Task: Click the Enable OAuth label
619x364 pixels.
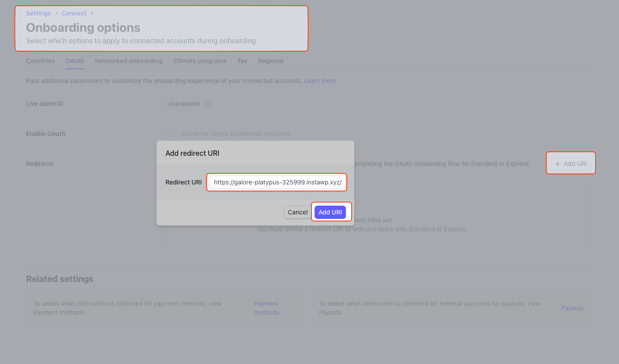Action: 46,134
